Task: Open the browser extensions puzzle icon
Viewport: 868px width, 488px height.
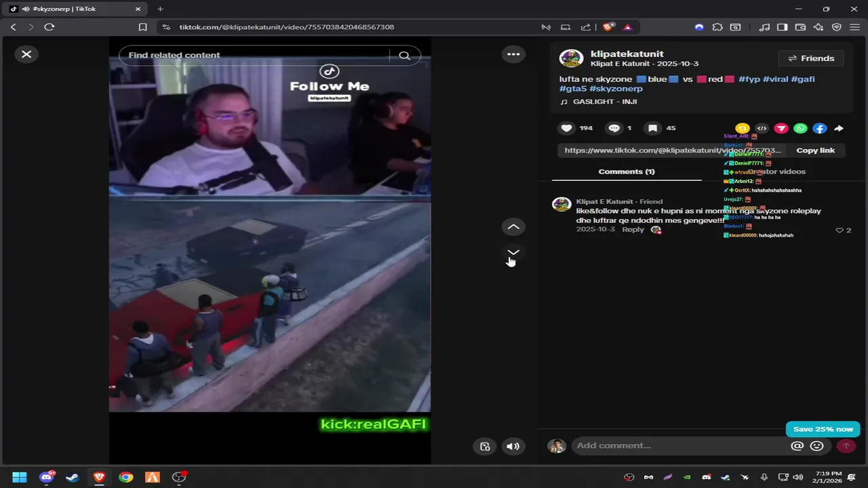Action: pos(717,27)
